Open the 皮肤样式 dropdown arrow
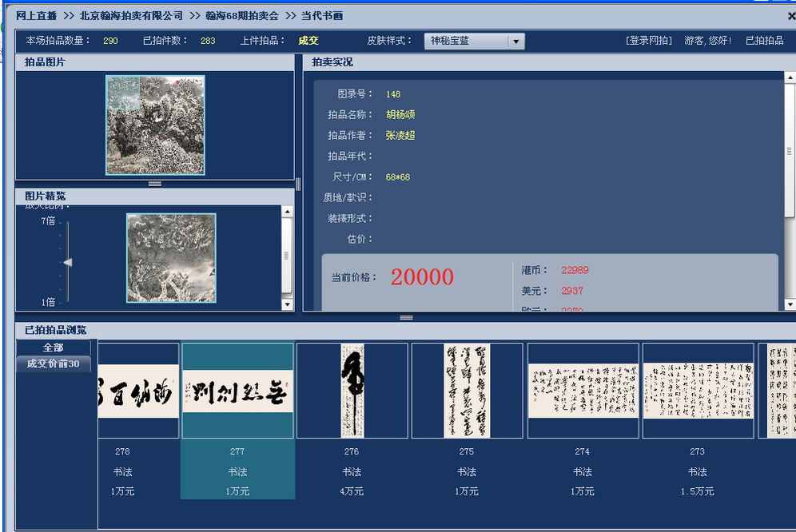Image resolution: width=796 pixels, height=532 pixels. pyautogui.click(x=515, y=41)
